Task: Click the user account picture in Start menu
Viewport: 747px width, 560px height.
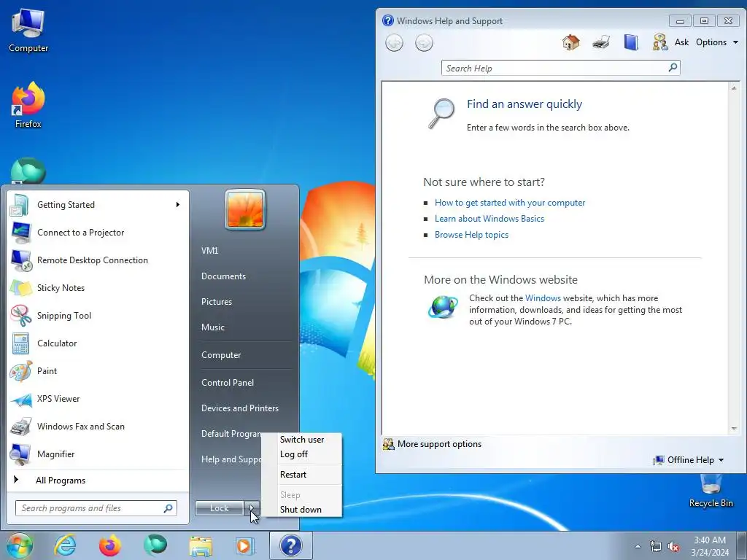Action: (245, 209)
